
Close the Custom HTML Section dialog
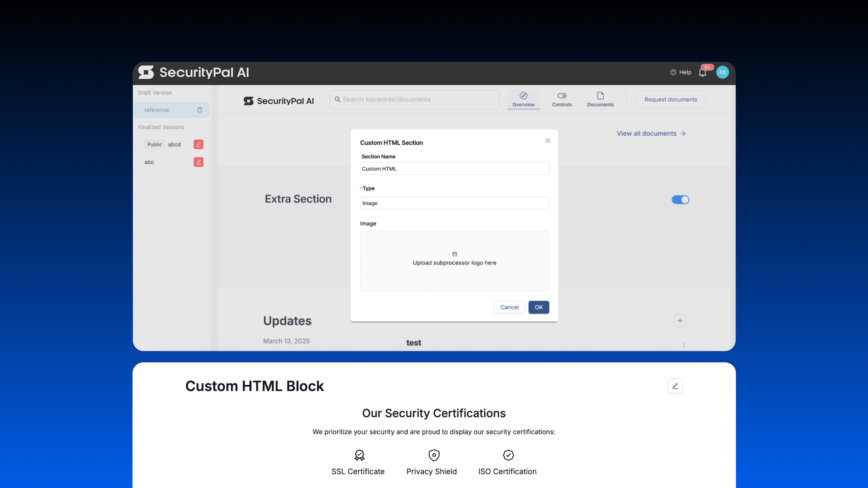[x=548, y=141]
